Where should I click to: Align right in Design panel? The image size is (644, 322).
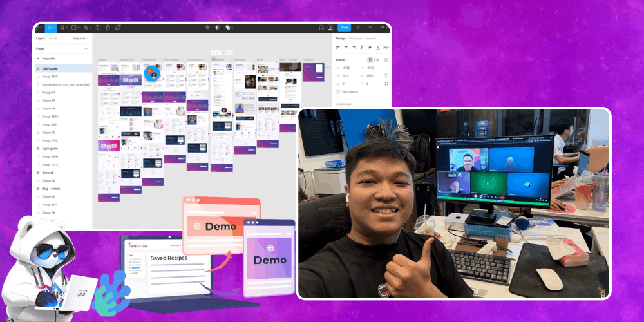(x=354, y=48)
